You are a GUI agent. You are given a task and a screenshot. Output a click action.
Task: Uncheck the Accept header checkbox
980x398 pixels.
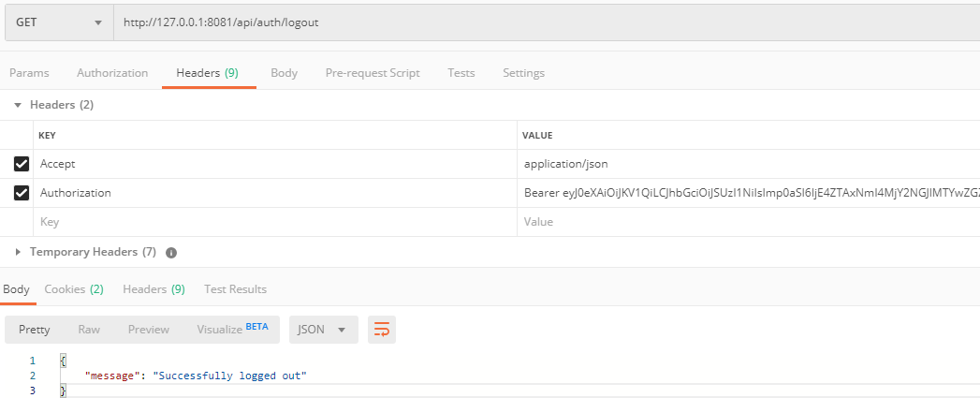point(22,164)
